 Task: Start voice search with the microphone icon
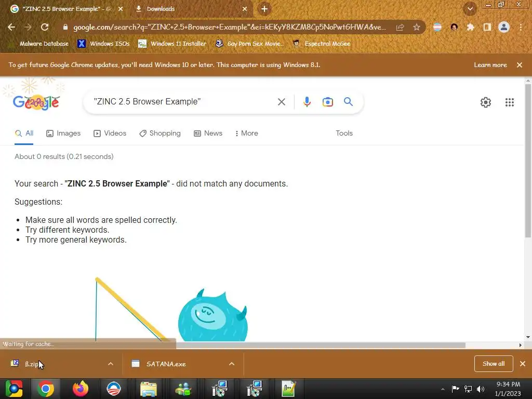click(x=307, y=102)
